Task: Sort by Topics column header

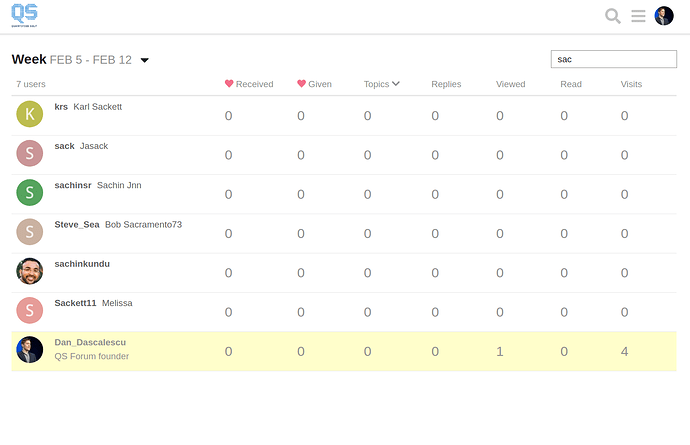Action: coord(381,84)
